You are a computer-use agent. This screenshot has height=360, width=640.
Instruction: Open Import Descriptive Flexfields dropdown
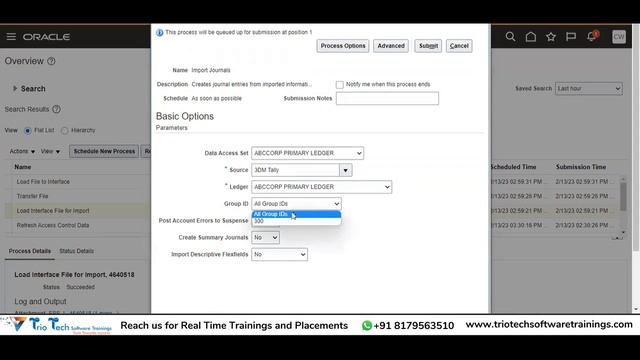279,254
